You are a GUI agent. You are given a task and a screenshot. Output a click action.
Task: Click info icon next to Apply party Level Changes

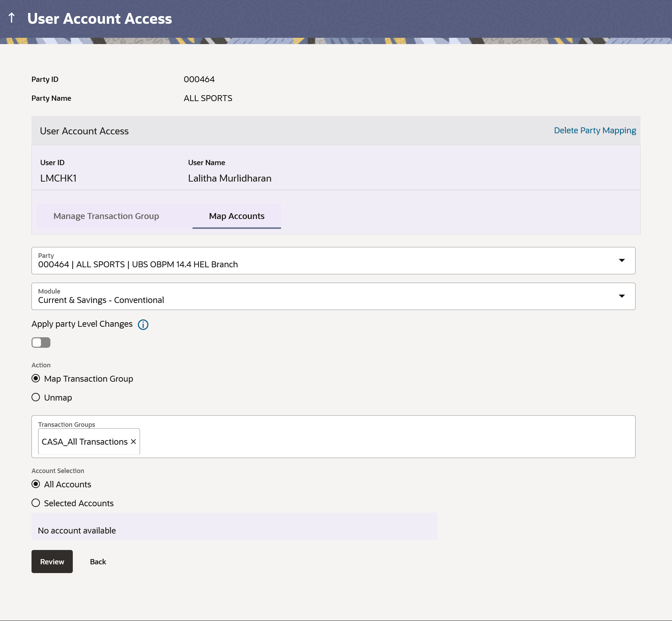tap(143, 325)
